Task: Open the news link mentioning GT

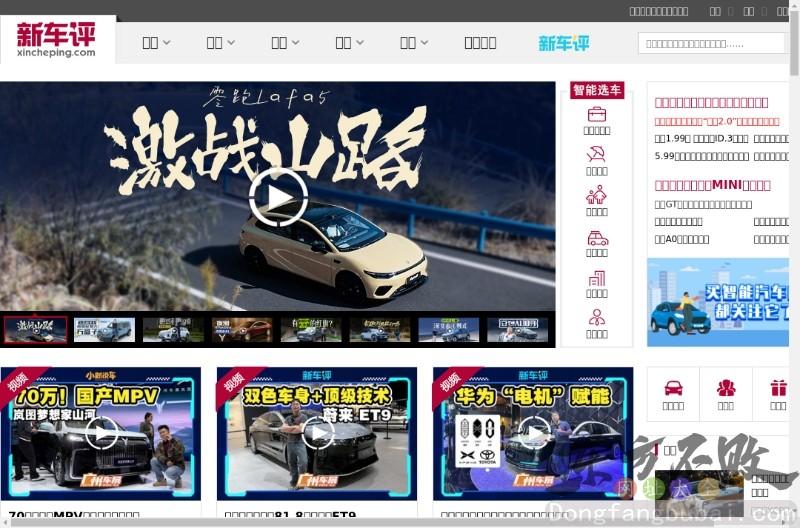Action: tap(703, 205)
